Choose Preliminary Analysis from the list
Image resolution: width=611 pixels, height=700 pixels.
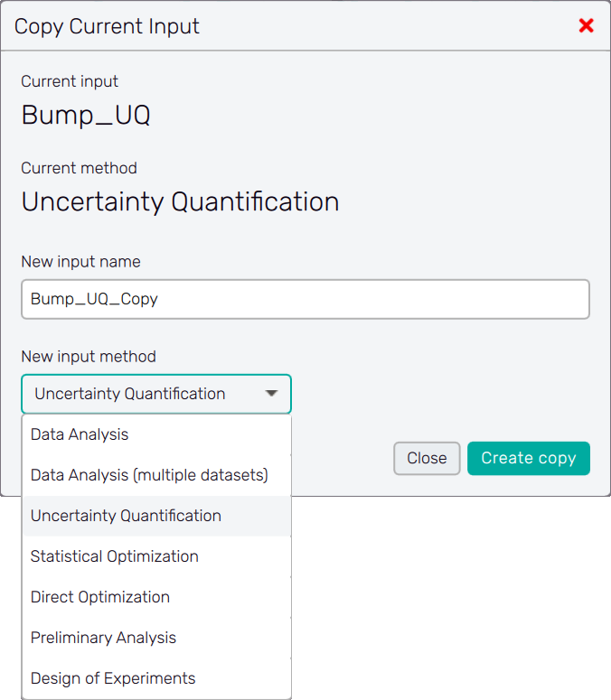tap(103, 638)
